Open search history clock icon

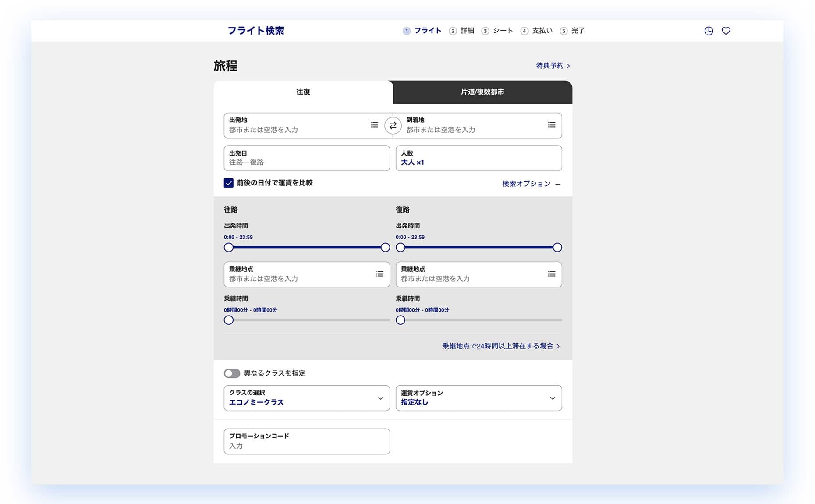[x=708, y=31]
